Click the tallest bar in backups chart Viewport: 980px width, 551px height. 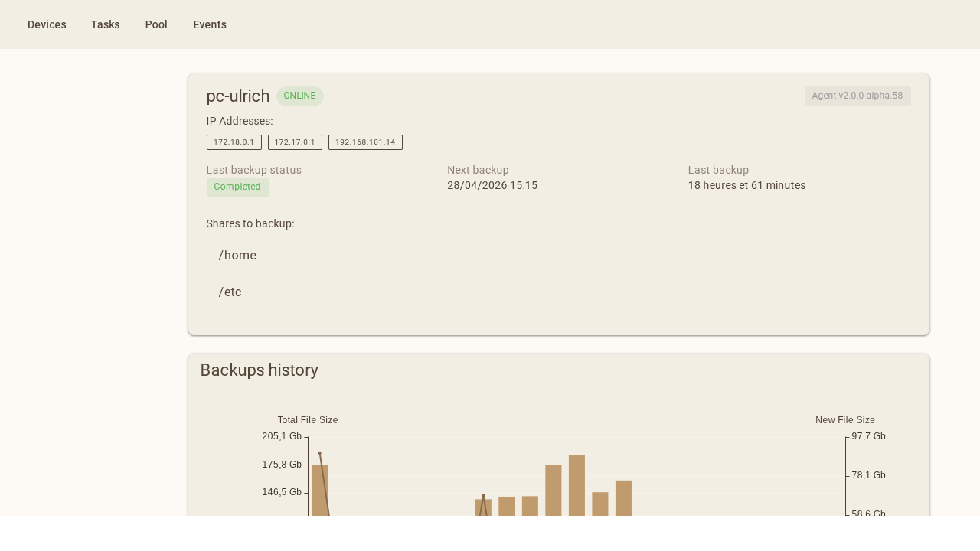pos(577,485)
